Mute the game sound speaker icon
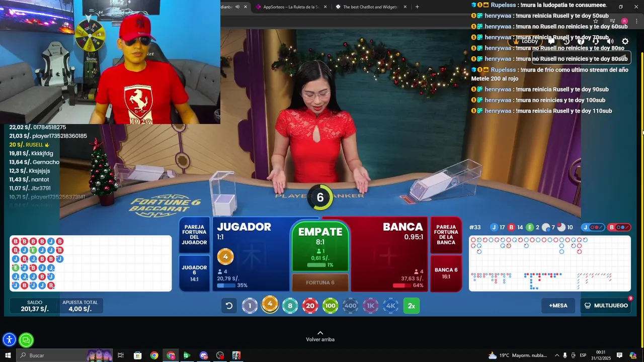 coord(610,41)
